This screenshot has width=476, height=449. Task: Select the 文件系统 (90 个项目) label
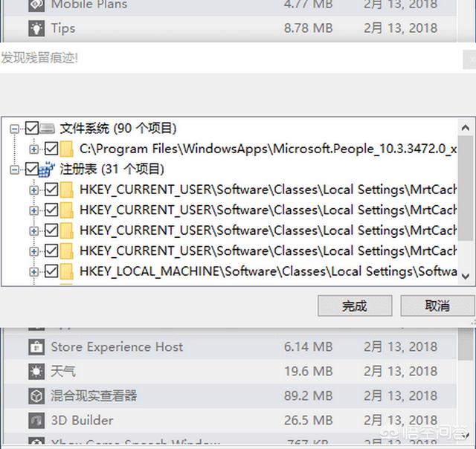pos(118,129)
